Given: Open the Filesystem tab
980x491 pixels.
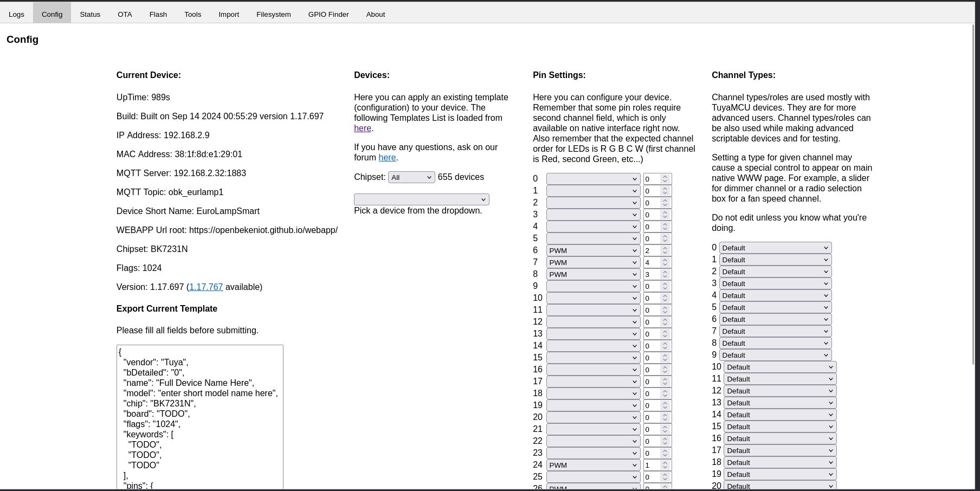Looking at the screenshot, I should point(273,14).
